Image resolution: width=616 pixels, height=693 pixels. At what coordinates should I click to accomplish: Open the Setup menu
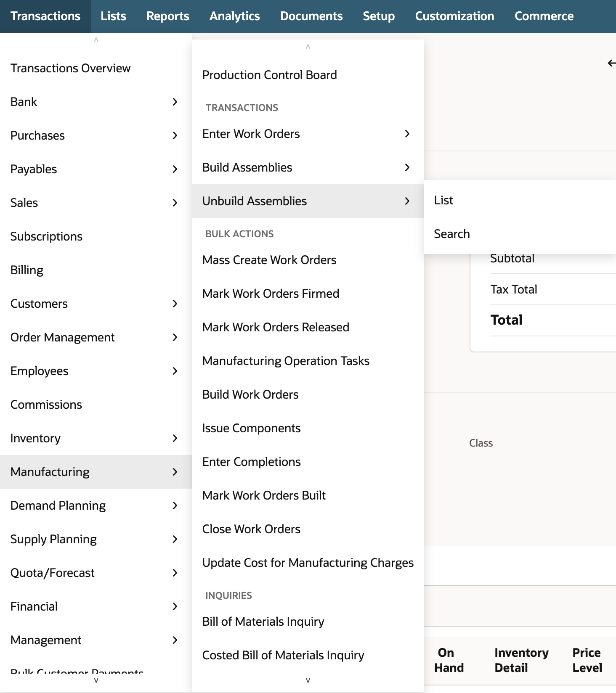(x=379, y=16)
